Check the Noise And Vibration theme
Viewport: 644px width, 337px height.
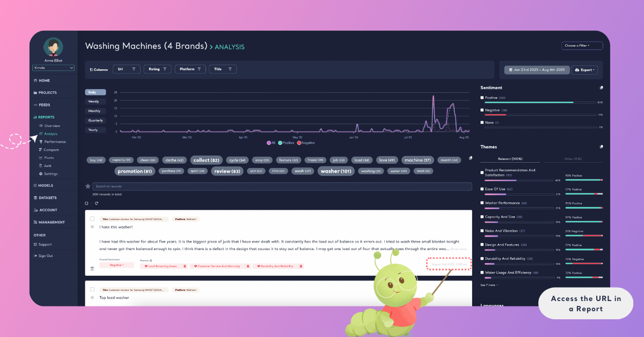click(482, 231)
